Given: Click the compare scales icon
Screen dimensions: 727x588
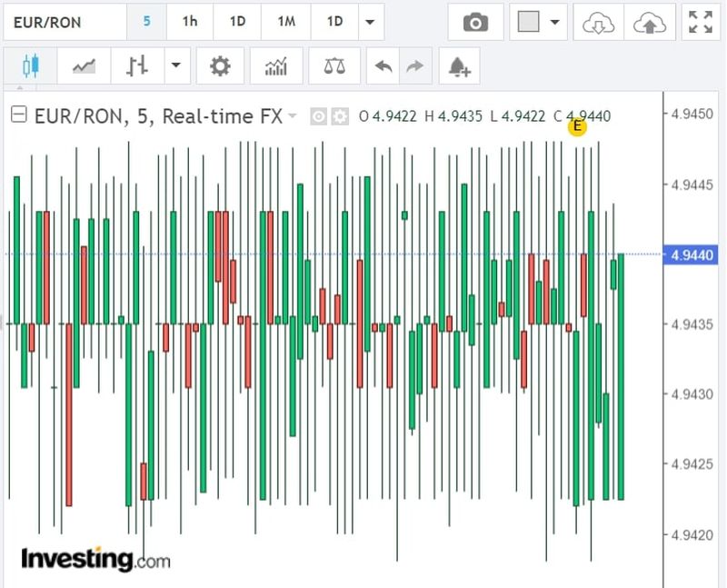Looking at the screenshot, I should (334, 66).
